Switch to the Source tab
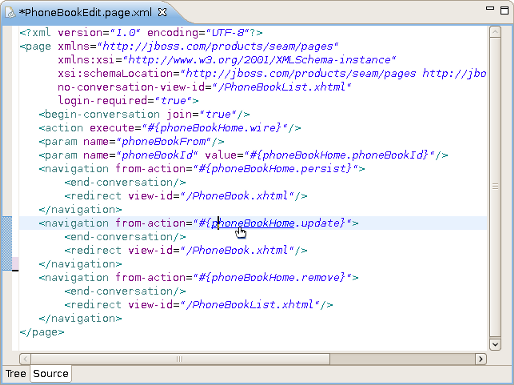Screen dimensions: 514x385 pyautogui.click(x=51, y=374)
